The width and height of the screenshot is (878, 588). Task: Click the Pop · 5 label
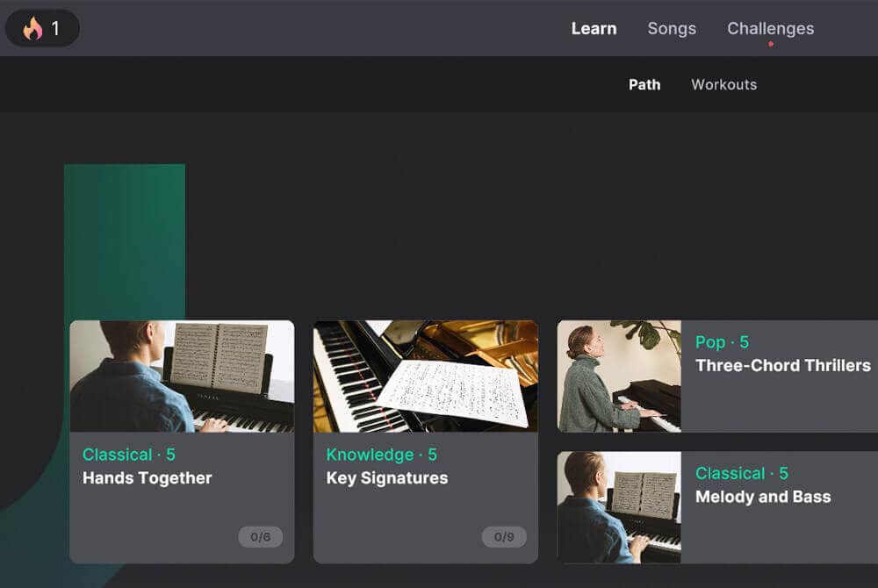point(722,342)
